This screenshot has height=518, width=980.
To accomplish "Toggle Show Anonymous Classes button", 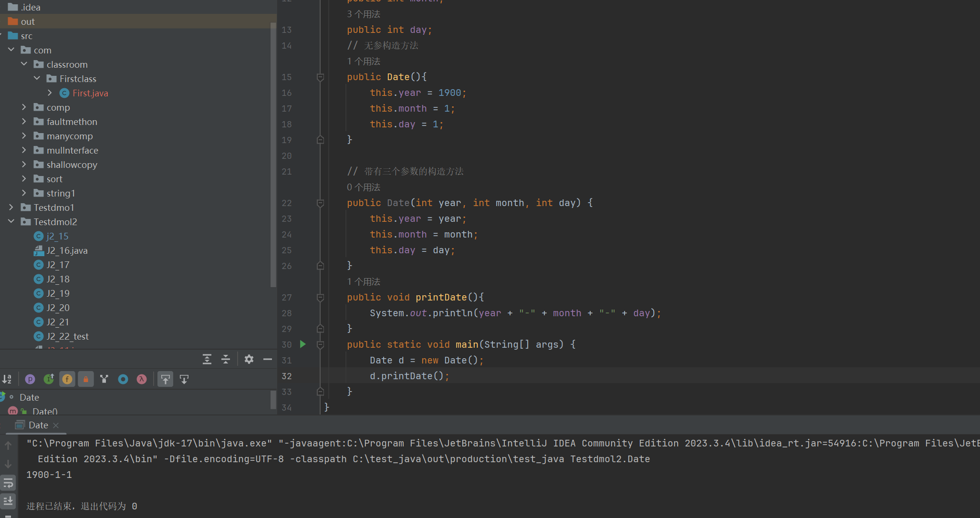I will tap(123, 379).
